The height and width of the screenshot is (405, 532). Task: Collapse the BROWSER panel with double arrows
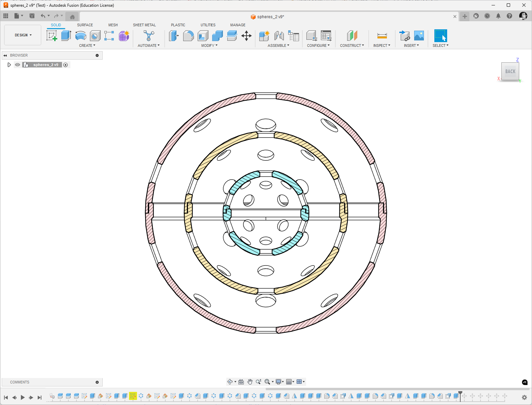click(x=5, y=55)
